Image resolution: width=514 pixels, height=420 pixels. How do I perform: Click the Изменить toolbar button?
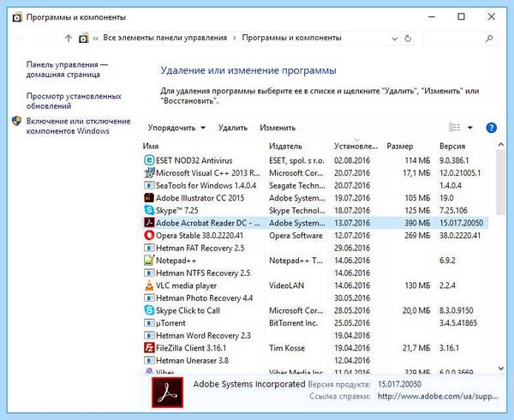(x=278, y=128)
